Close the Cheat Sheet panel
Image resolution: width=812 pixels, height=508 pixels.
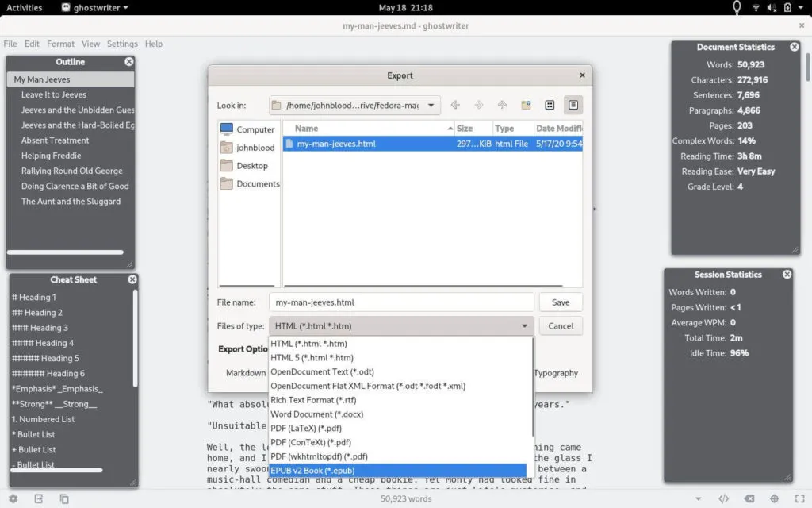point(132,279)
